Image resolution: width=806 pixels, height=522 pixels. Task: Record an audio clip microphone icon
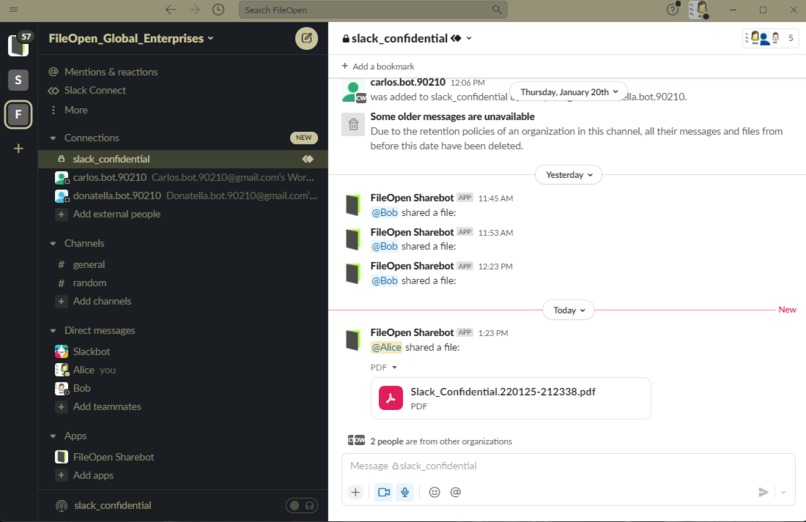(405, 492)
